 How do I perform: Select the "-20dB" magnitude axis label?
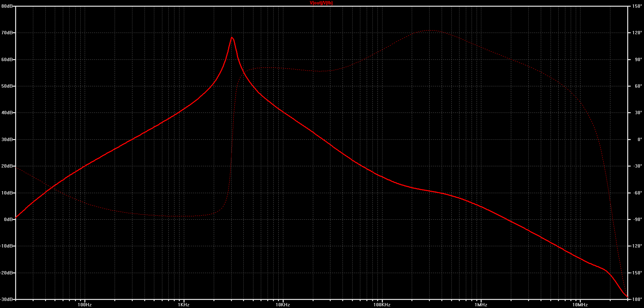click(6, 273)
